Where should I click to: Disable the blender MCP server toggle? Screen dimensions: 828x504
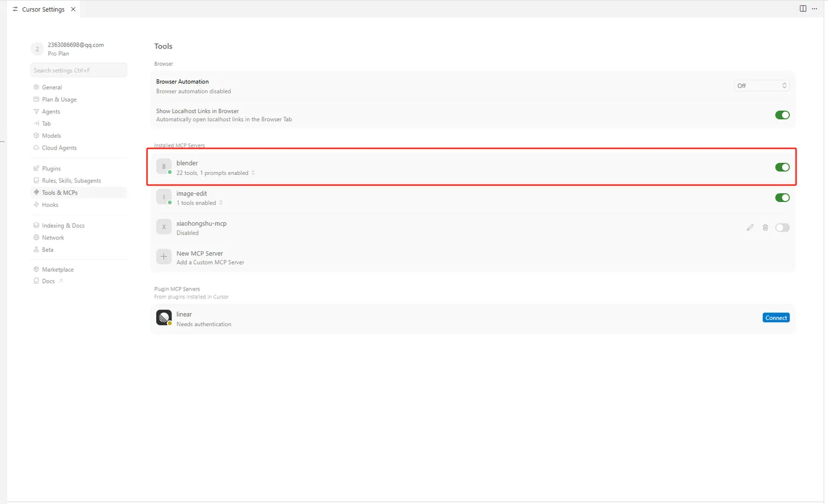pyautogui.click(x=782, y=167)
